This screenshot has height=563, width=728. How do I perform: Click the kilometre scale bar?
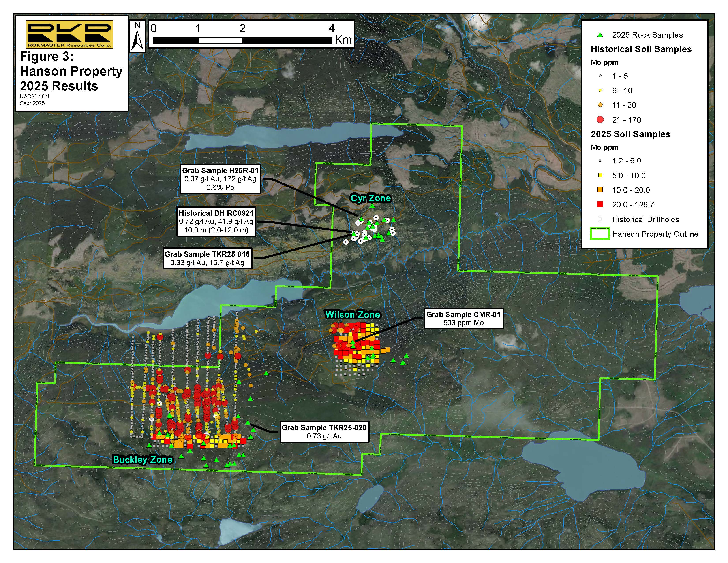(242, 41)
